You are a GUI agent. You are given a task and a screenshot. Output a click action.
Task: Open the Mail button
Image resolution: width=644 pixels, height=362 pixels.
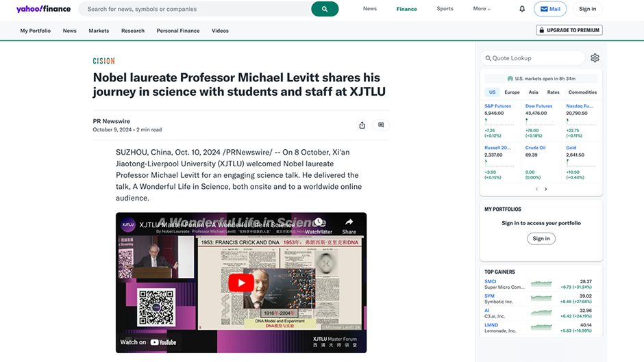(550, 9)
